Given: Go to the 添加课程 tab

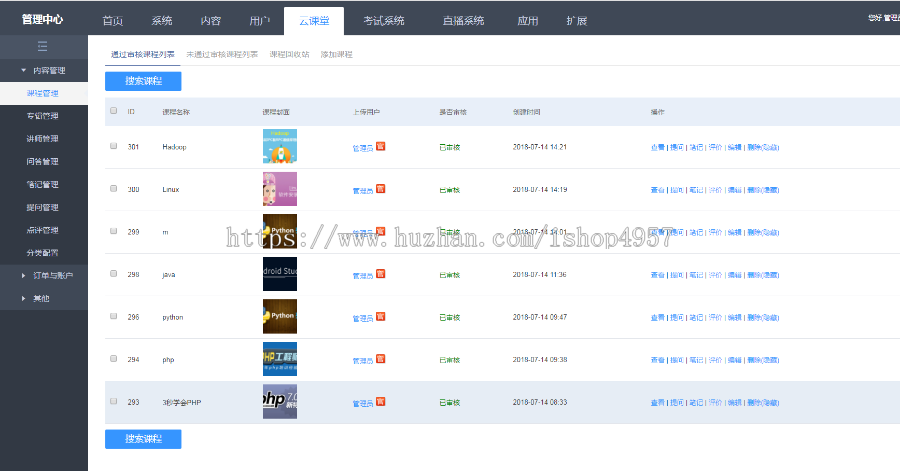Looking at the screenshot, I should pyautogui.click(x=336, y=54).
